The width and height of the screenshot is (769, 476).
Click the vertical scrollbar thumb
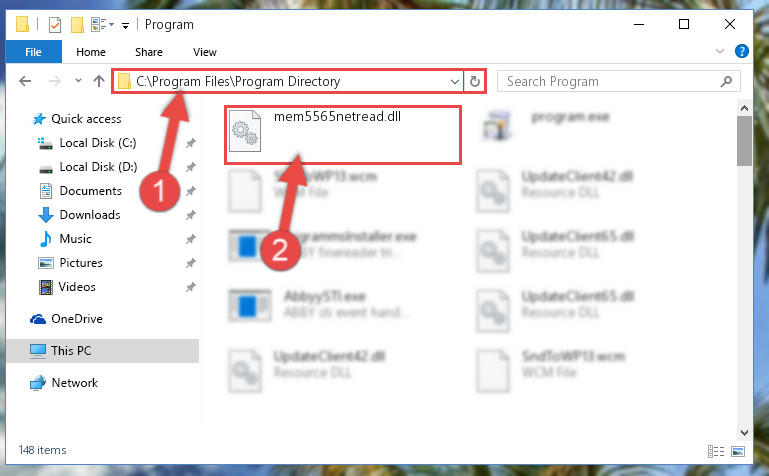point(744,141)
